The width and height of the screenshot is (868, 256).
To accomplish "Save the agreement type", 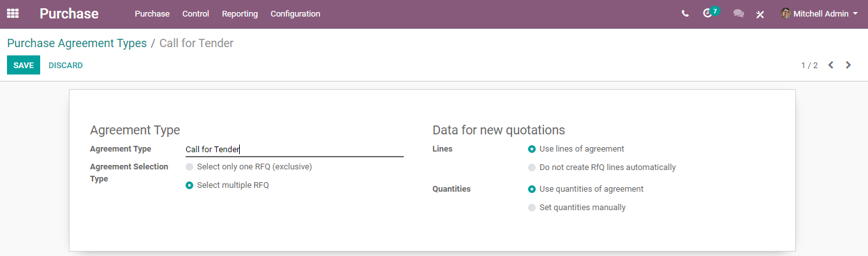I will pos(24,65).
